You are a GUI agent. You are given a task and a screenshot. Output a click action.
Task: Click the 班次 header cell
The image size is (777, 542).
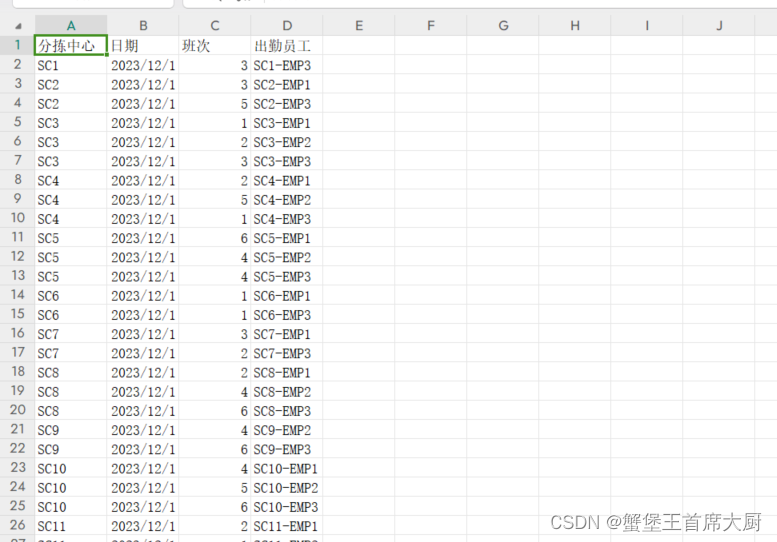pos(215,46)
